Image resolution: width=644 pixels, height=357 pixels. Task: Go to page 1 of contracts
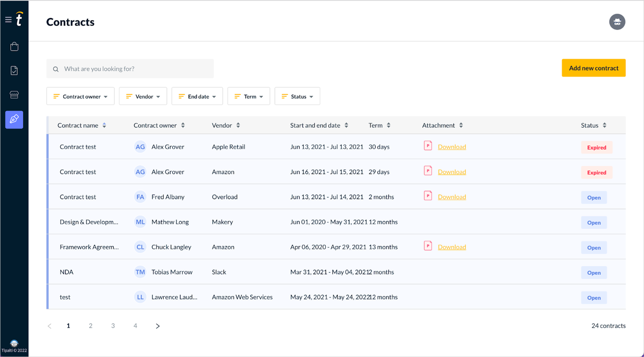pyautogui.click(x=68, y=326)
